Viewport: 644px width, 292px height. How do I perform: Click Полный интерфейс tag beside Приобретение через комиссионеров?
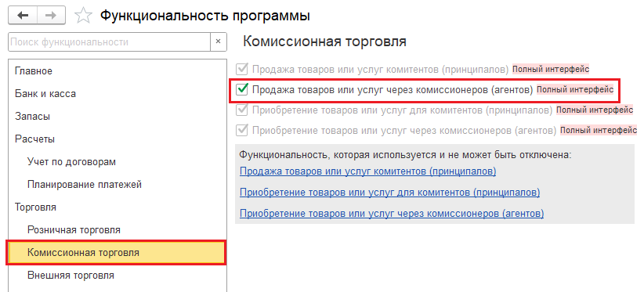coord(599,131)
